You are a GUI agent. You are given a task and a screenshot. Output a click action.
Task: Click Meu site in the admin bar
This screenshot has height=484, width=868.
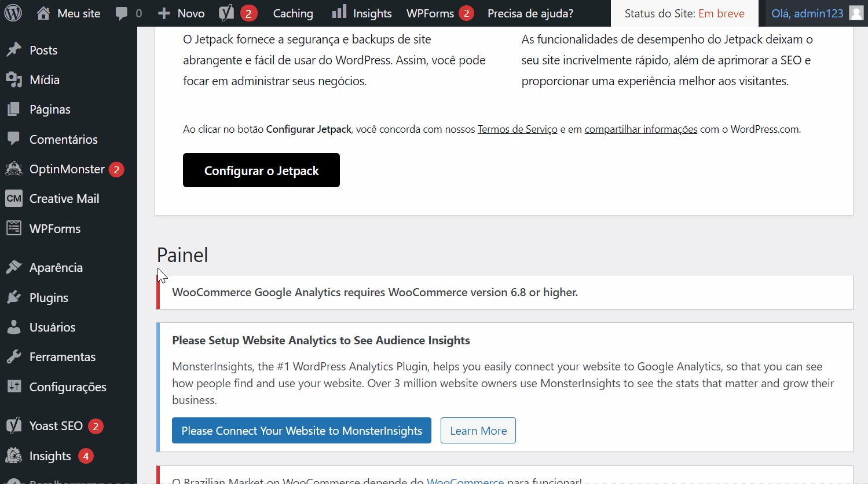point(79,13)
